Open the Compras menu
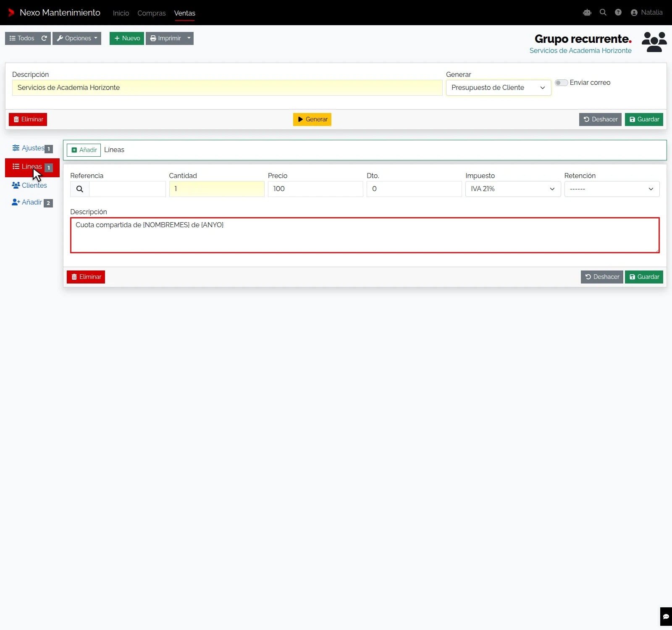The image size is (672, 630). (152, 13)
